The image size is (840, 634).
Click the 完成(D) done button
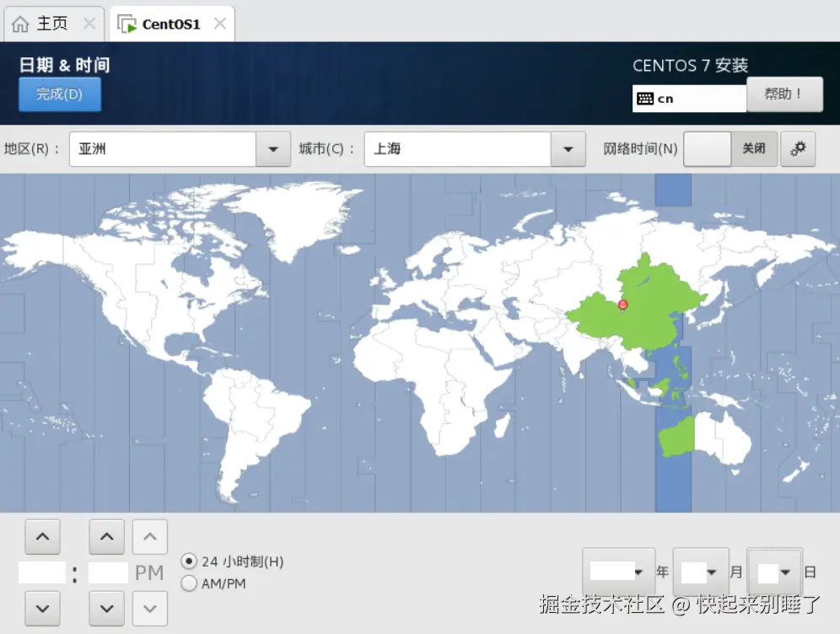point(60,94)
